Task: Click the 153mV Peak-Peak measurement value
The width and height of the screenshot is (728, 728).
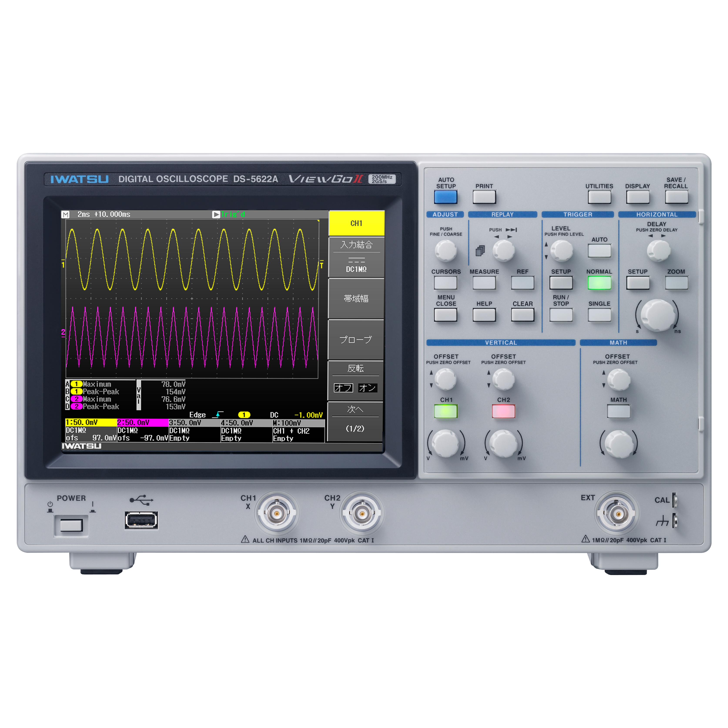Action: [176, 407]
